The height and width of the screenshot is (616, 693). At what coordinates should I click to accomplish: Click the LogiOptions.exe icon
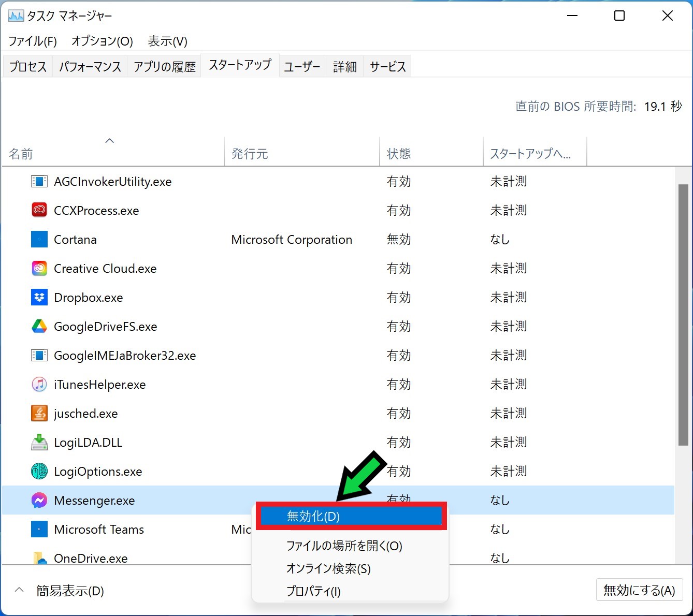[39, 472]
